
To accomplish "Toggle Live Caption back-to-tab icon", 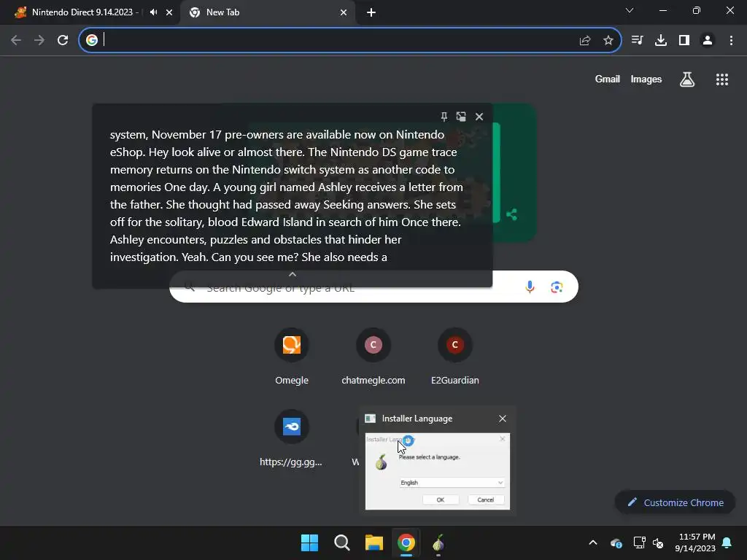I will click(461, 117).
